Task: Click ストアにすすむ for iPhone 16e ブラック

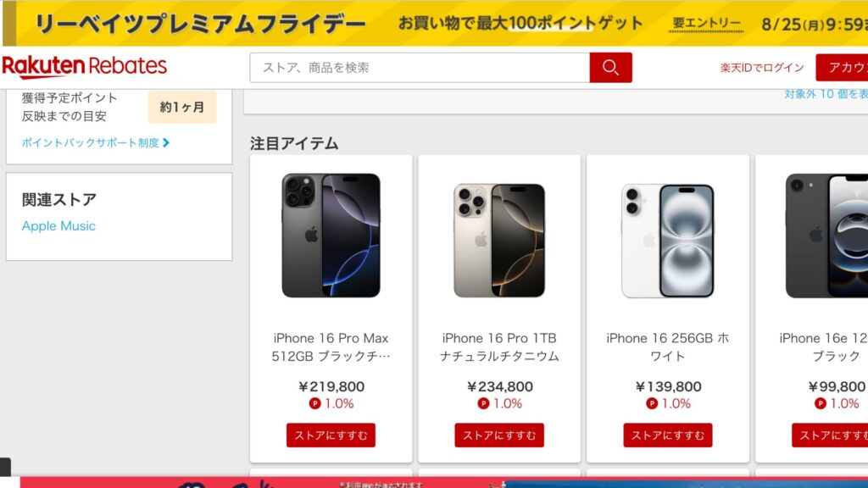Action: click(x=830, y=435)
